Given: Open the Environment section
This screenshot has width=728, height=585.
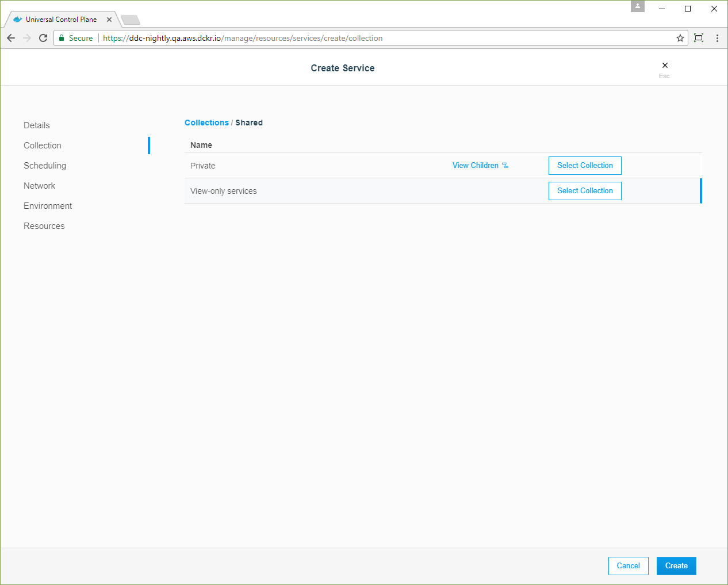Looking at the screenshot, I should pyautogui.click(x=48, y=206).
